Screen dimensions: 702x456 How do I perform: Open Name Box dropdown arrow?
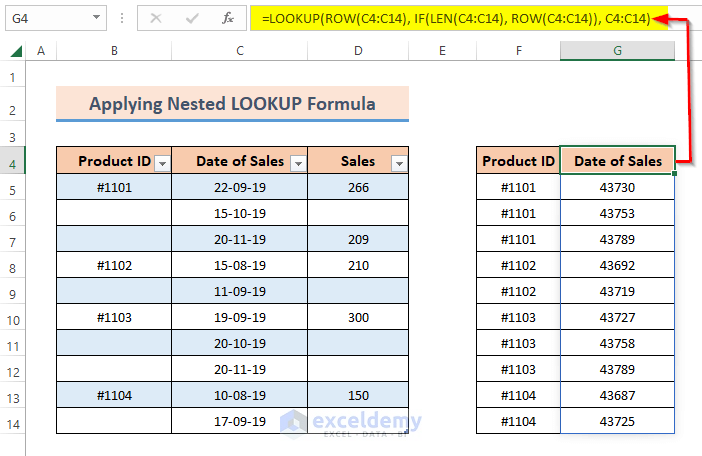pyautogui.click(x=96, y=17)
